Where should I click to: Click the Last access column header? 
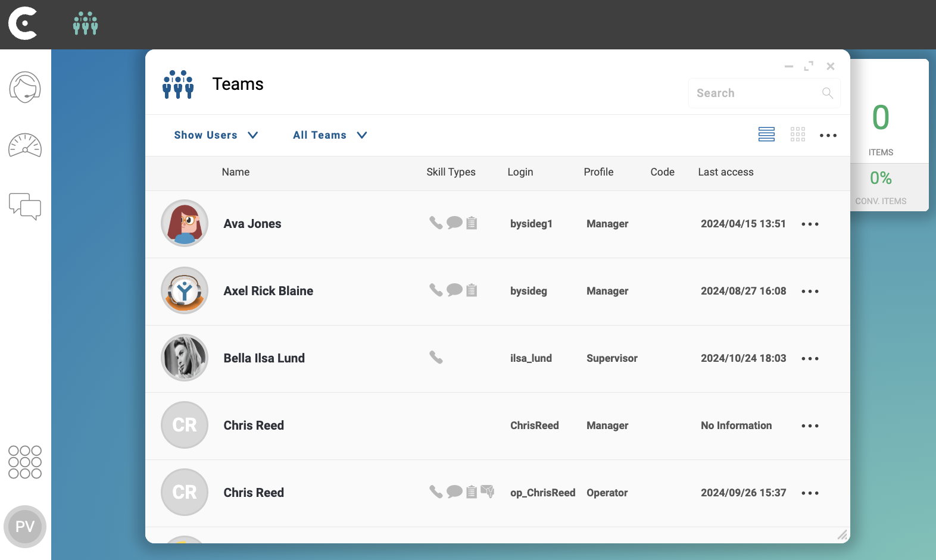coord(726,172)
